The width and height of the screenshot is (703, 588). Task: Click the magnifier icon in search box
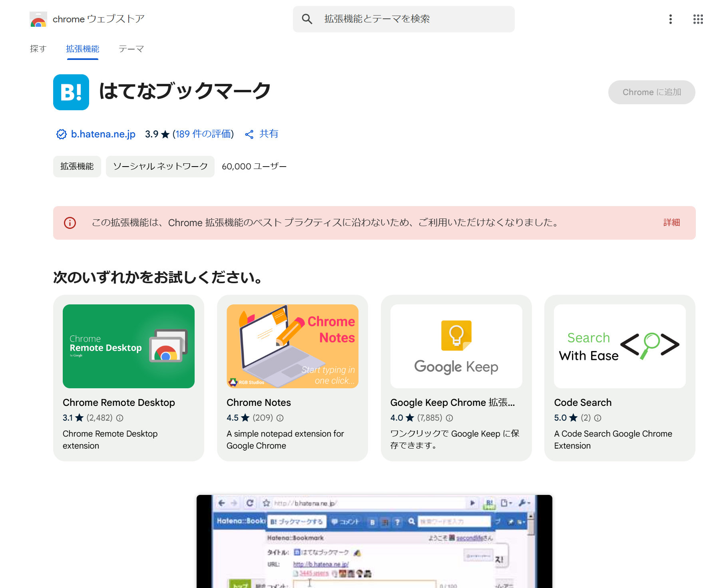[x=307, y=19]
